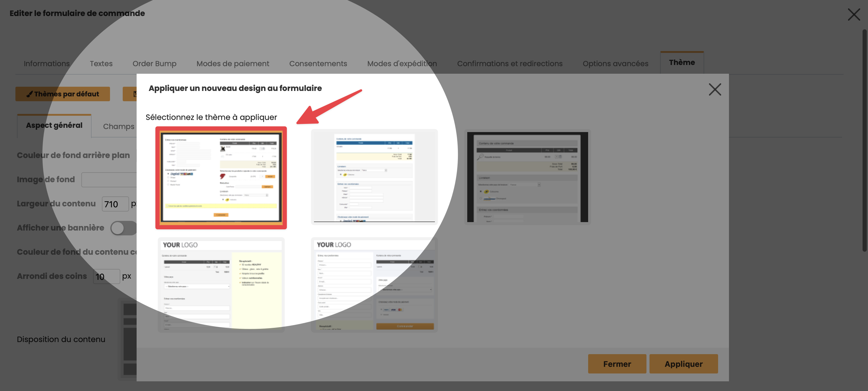Click the Image de fond input field
Screen dimensions: 868x391
click(109, 180)
